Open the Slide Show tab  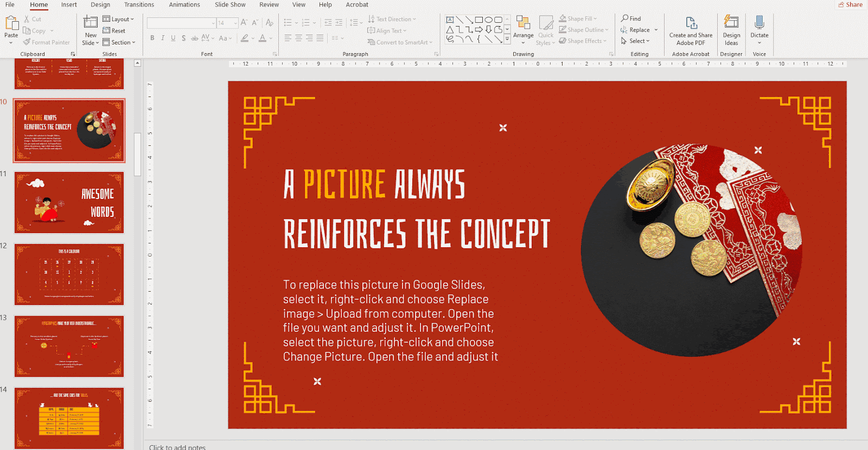click(x=230, y=5)
